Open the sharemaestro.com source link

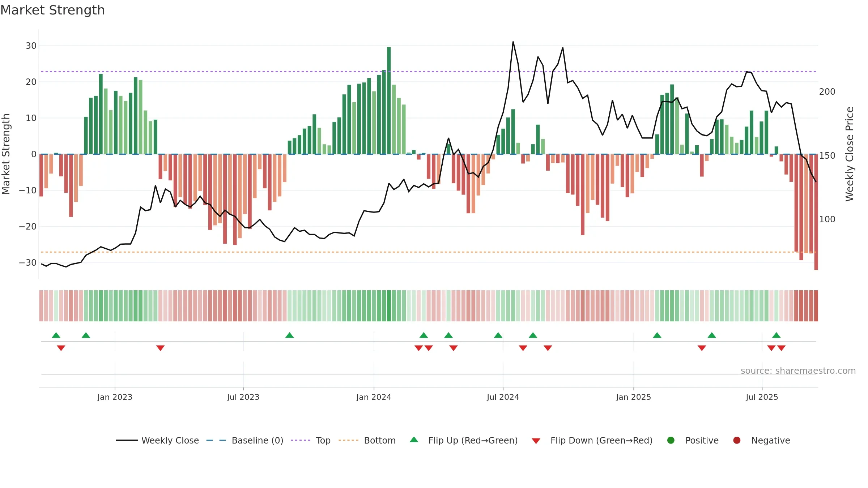[798, 371]
